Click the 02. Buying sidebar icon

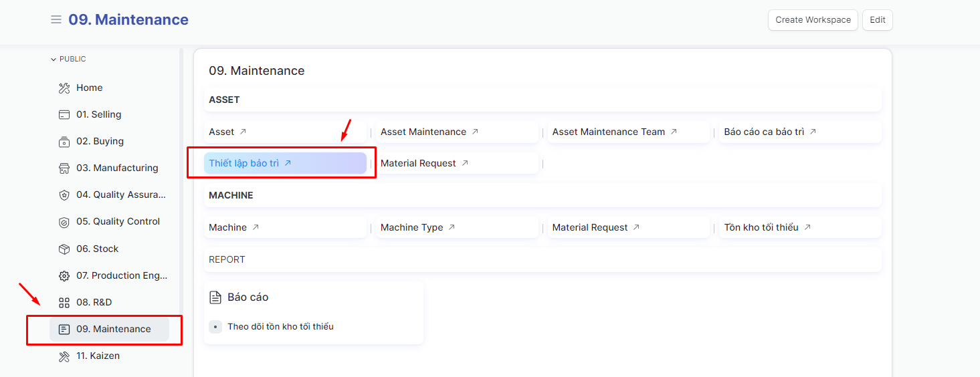tap(64, 142)
